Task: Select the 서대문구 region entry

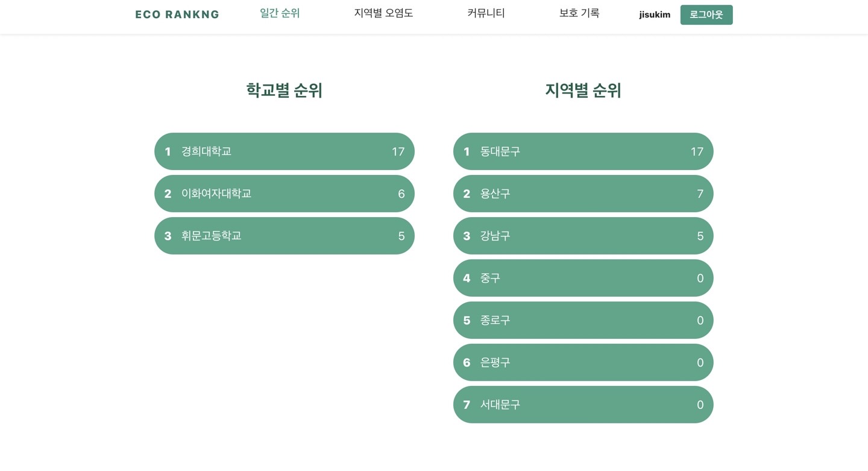Action: (x=583, y=405)
